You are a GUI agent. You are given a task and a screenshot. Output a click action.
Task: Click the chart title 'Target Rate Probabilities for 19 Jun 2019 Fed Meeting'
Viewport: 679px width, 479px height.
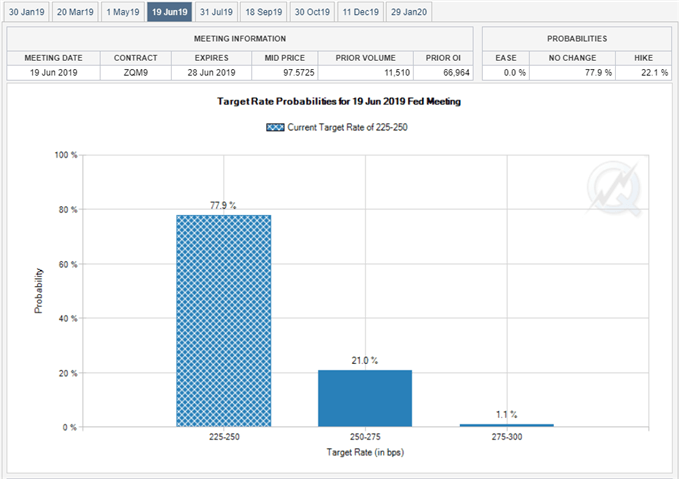[x=339, y=101]
